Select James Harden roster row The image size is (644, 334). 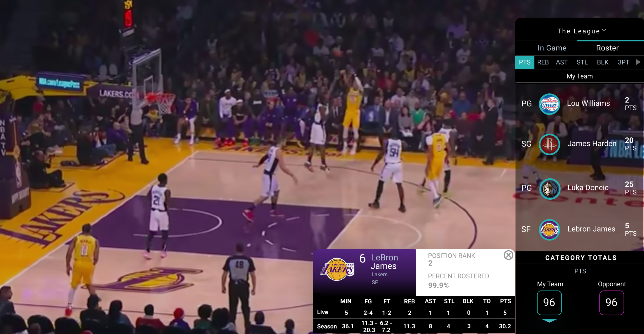(592, 144)
